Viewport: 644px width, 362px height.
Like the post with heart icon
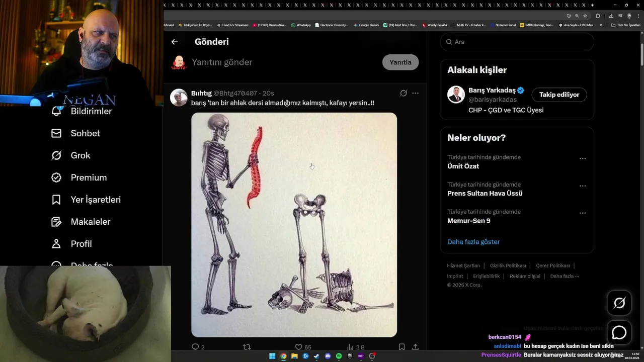(298, 347)
